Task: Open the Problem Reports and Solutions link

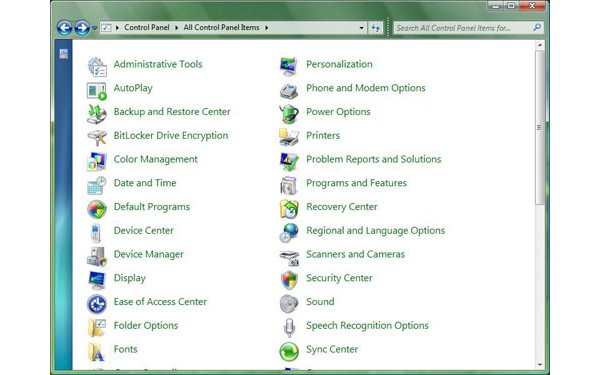Action: coord(373,159)
